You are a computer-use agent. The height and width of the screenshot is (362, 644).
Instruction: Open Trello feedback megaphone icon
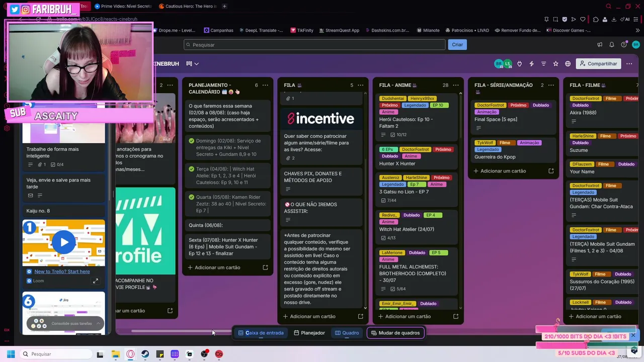[600, 45]
